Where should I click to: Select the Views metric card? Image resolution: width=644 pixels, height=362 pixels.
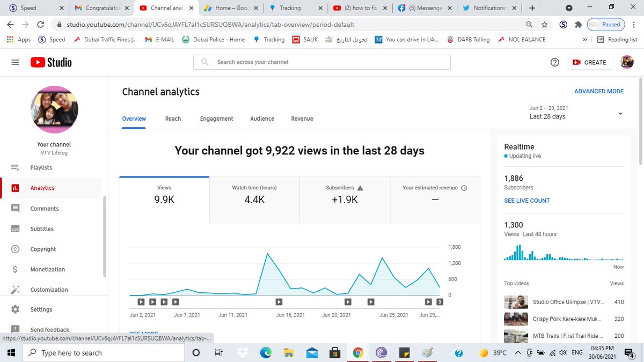(164, 200)
